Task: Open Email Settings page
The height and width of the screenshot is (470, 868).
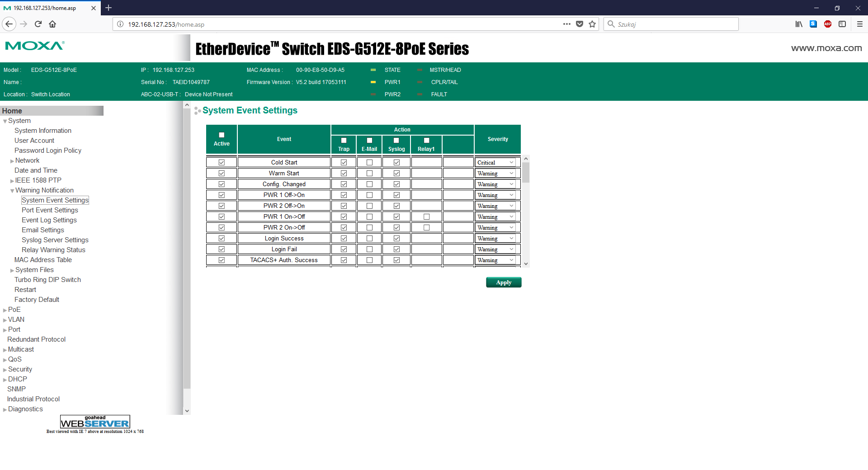Action: click(x=43, y=230)
